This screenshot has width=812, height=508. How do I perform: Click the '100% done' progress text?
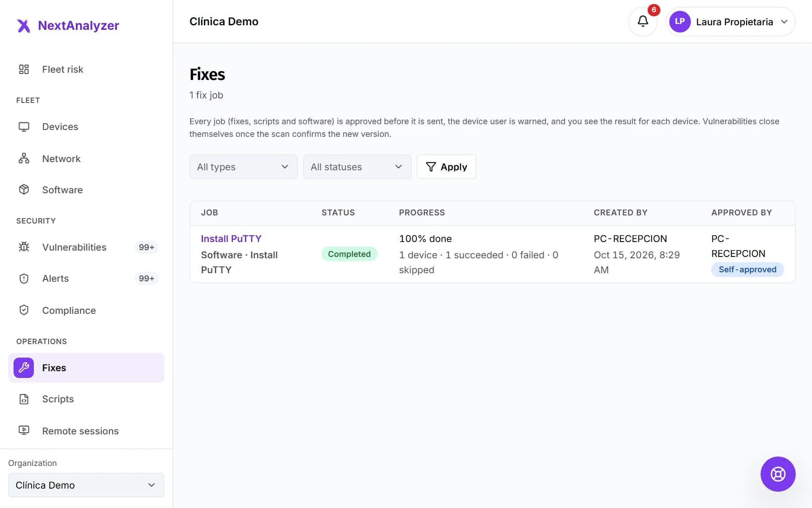[425, 238]
